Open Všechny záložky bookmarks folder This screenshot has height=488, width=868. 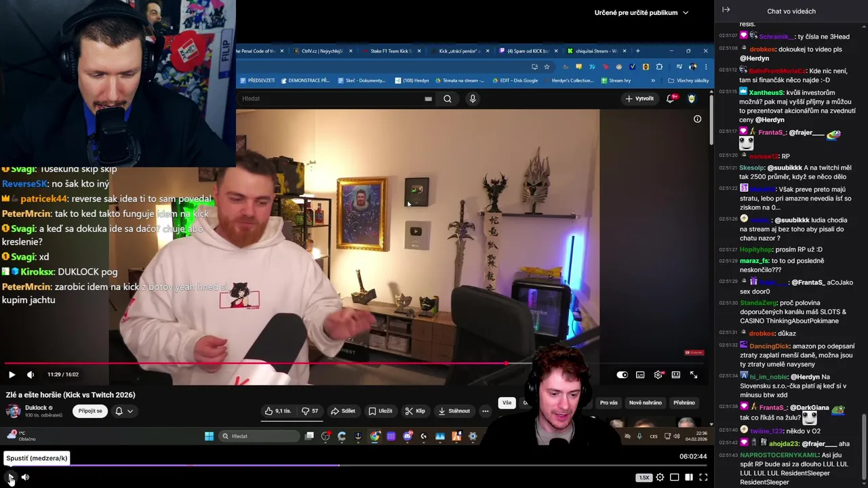tap(688, 81)
